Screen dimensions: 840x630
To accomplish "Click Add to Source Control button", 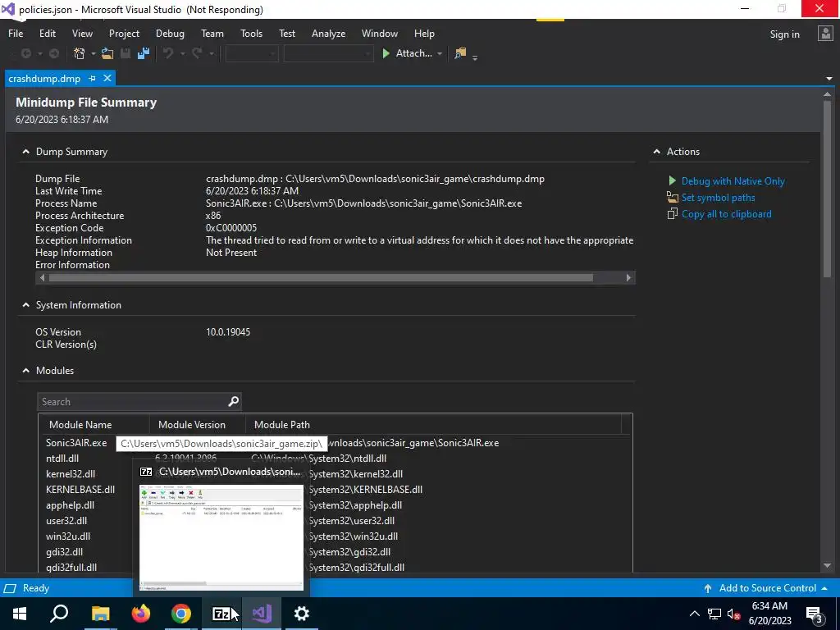I will 767,588.
